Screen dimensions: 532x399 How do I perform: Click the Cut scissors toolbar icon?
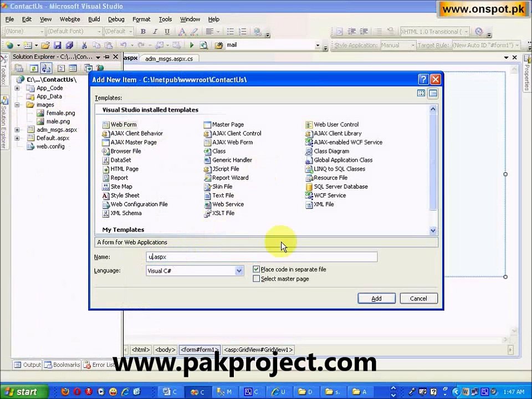pos(84,45)
